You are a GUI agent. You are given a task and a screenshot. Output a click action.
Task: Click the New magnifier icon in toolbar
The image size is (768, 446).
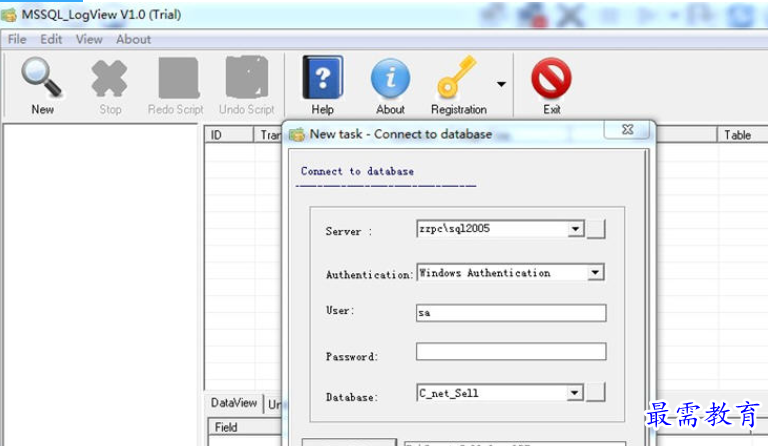pyautogui.click(x=42, y=77)
